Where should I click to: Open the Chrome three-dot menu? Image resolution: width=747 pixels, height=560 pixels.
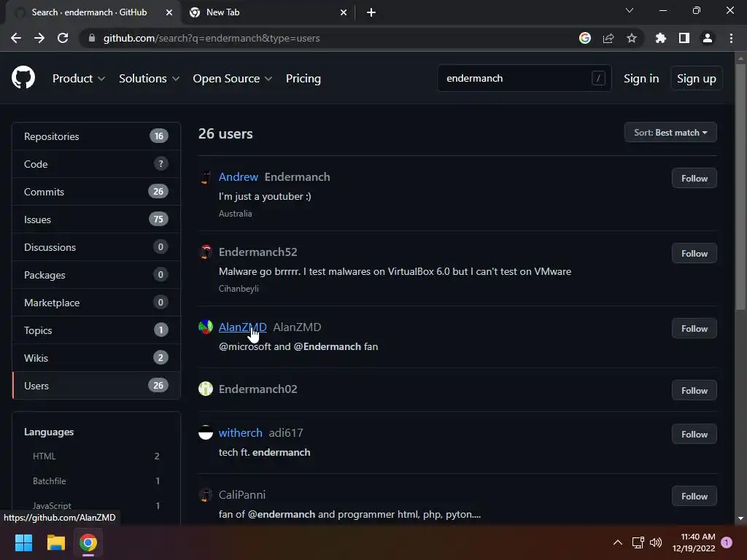pos(731,38)
